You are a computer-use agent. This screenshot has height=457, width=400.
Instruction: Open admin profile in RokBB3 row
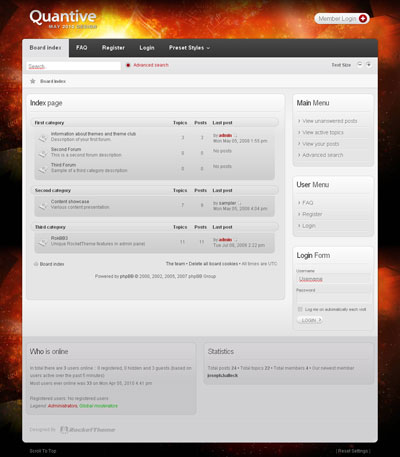pos(225,240)
